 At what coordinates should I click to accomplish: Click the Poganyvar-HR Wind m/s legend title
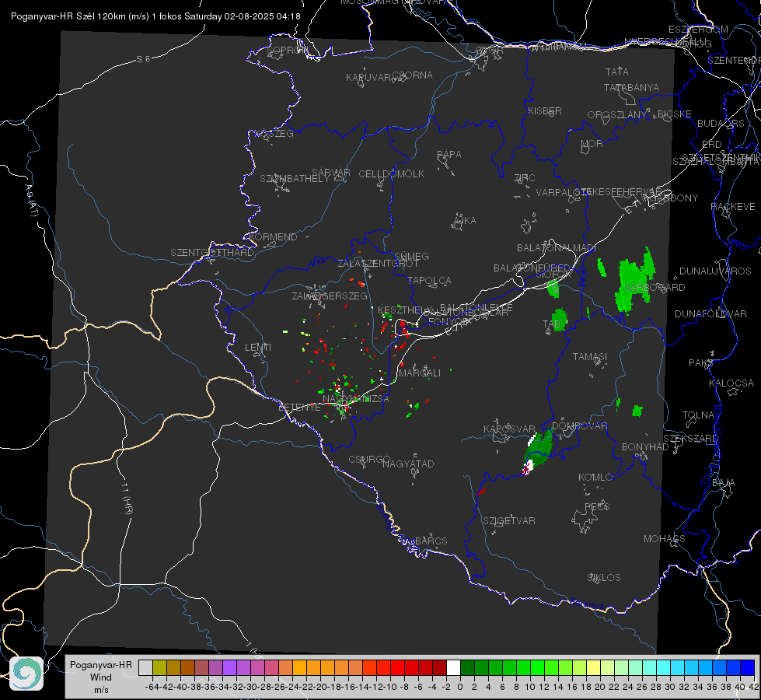click(x=101, y=677)
